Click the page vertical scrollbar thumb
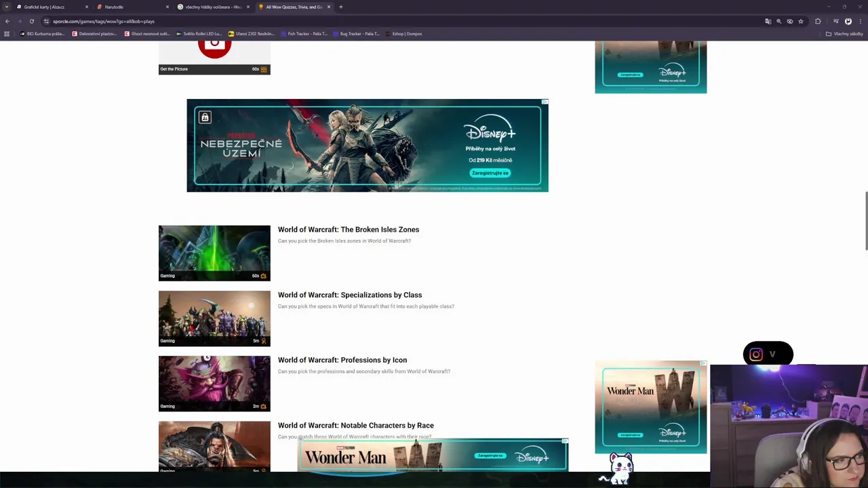868x488 pixels. [865, 222]
